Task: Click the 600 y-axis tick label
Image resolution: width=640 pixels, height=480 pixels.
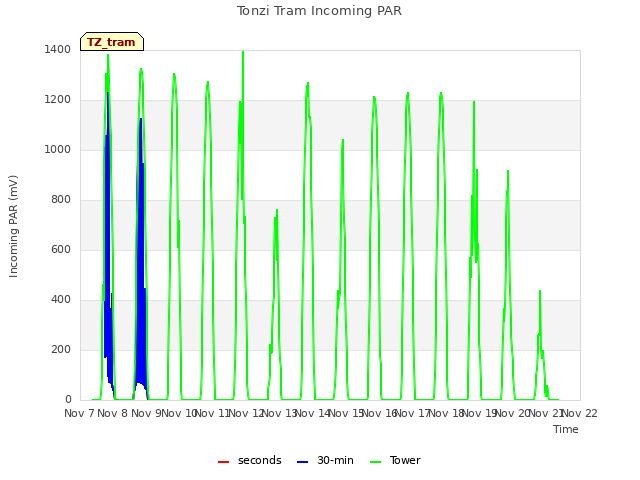Action: 61,250
